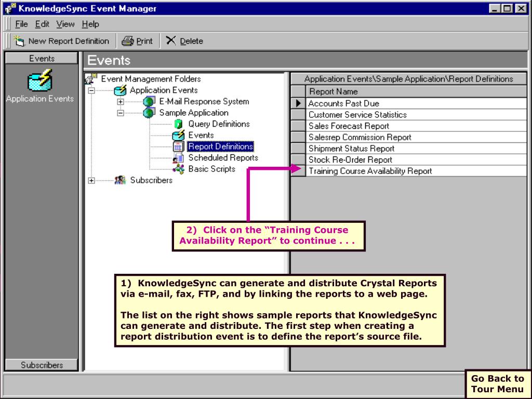532x399 pixels.
Task: Select the Subscribers label in the tree
Action: (151, 180)
